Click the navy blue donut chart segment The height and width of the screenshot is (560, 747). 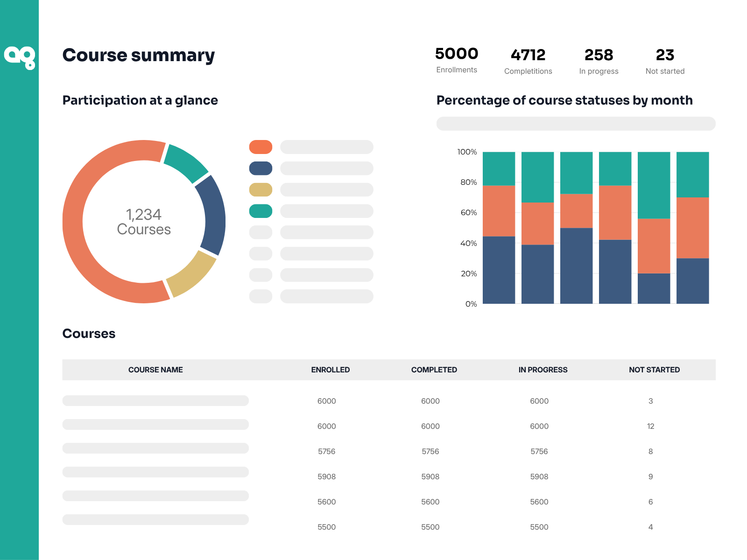tap(213, 216)
